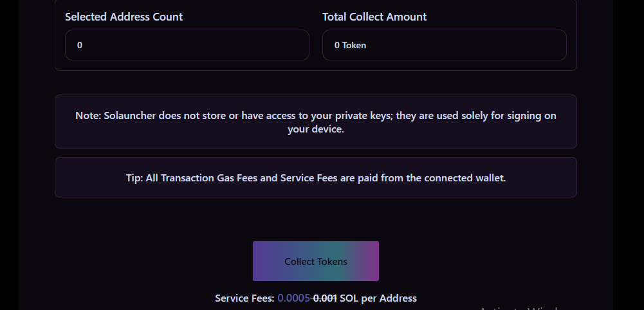This screenshot has width=644, height=310.
Task: Click the Service Fees label
Action: coord(244,298)
